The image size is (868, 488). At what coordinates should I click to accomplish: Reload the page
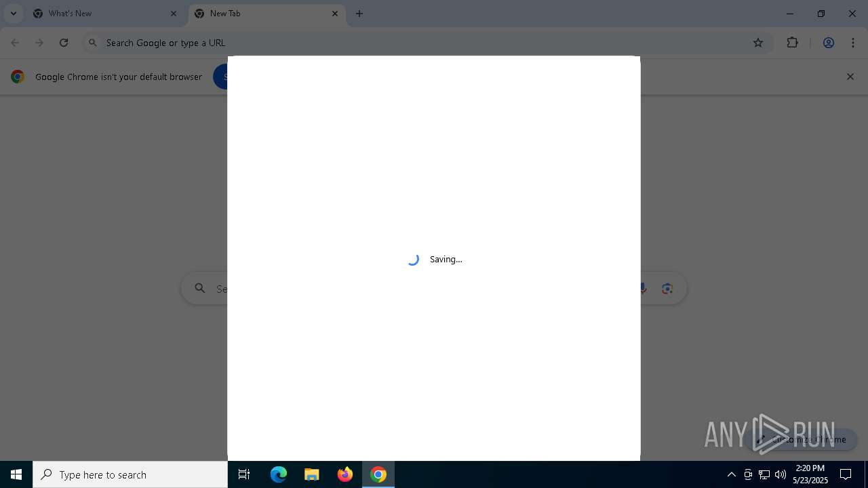pos(64,43)
